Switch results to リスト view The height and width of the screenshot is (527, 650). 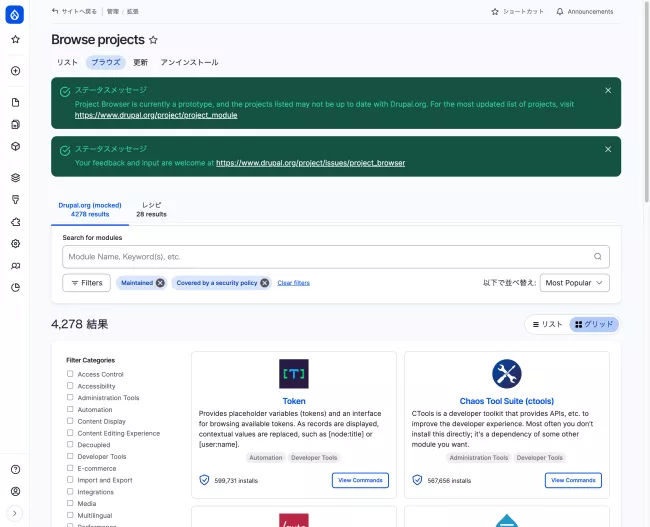(x=548, y=324)
